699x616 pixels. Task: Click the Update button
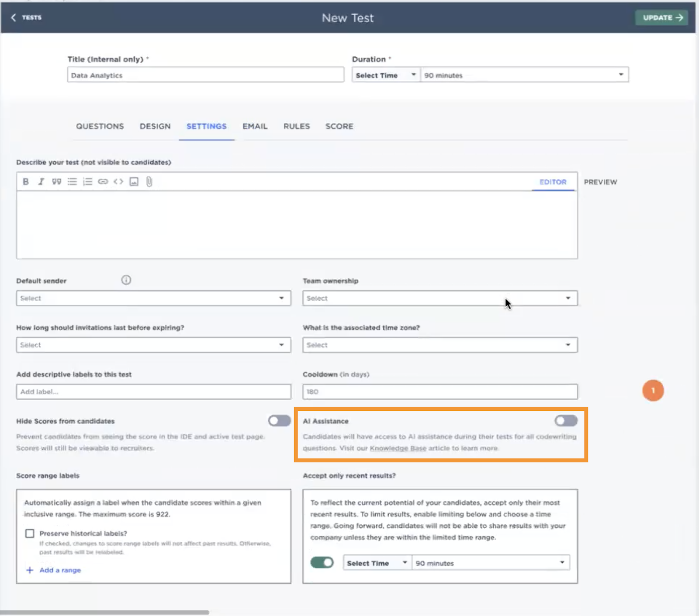click(661, 17)
